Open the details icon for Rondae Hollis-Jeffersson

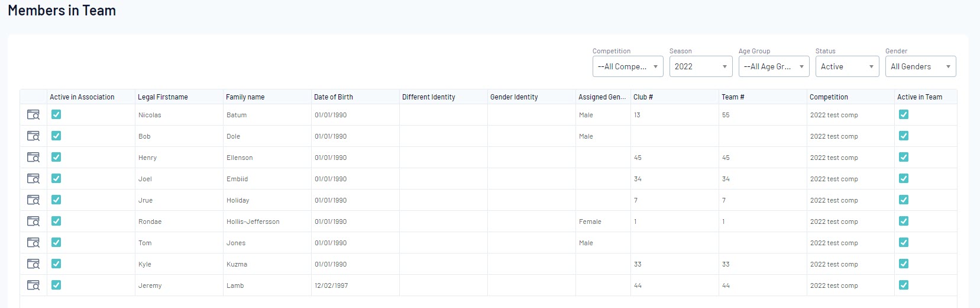(33, 222)
